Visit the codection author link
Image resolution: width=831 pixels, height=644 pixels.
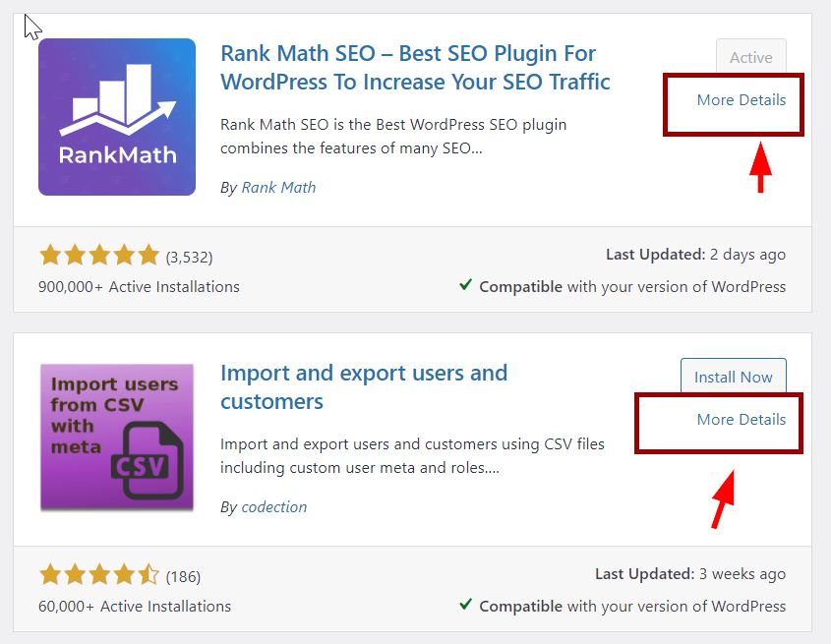pyautogui.click(x=273, y=507)
